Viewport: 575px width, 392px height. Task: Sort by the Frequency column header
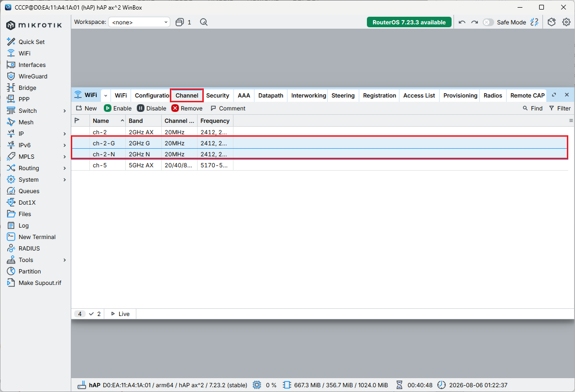pos(215,121)
